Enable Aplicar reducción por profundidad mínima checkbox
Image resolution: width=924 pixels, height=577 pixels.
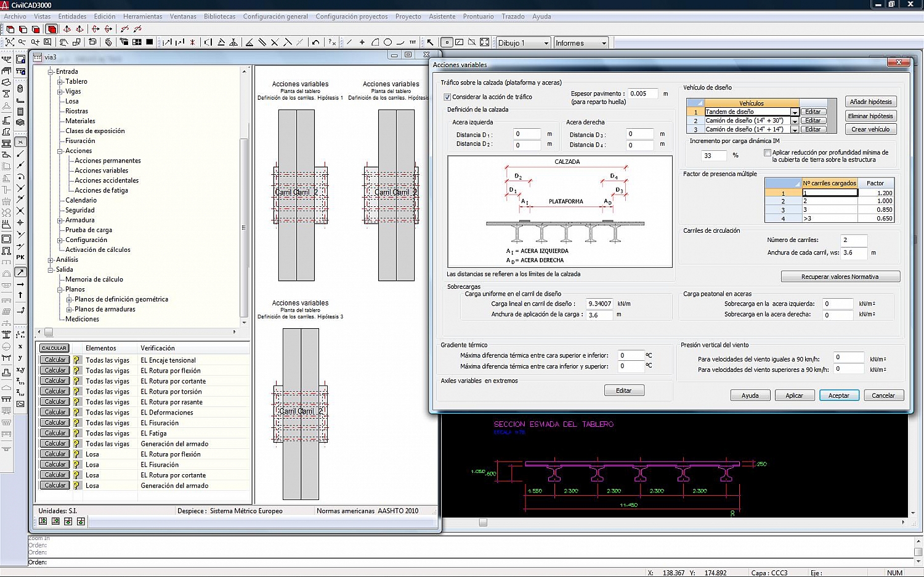click(x=768, y=152)
